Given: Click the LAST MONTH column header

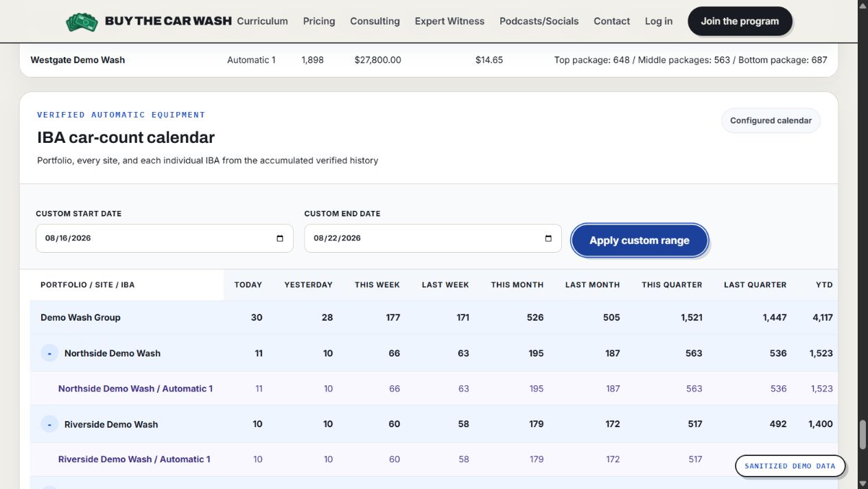Looking at the screenshot, I should click(592, 284).
